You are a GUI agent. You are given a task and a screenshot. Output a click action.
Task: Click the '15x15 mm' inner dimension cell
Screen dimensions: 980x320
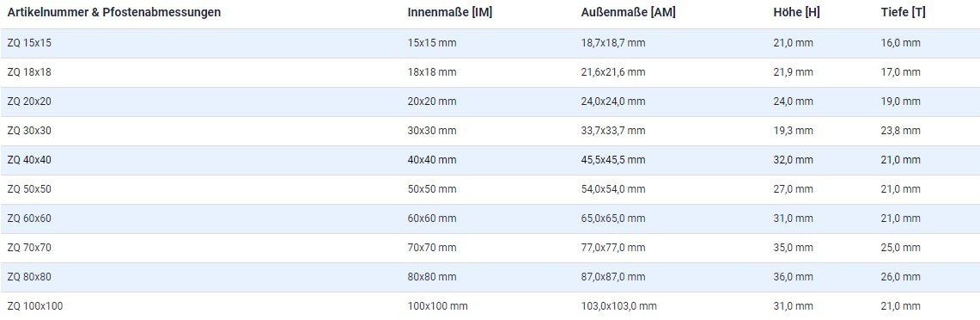coord(432,43)
